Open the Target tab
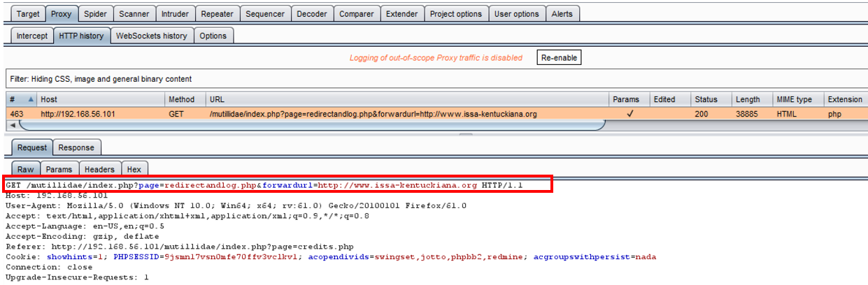 click(x=29, y=13)
